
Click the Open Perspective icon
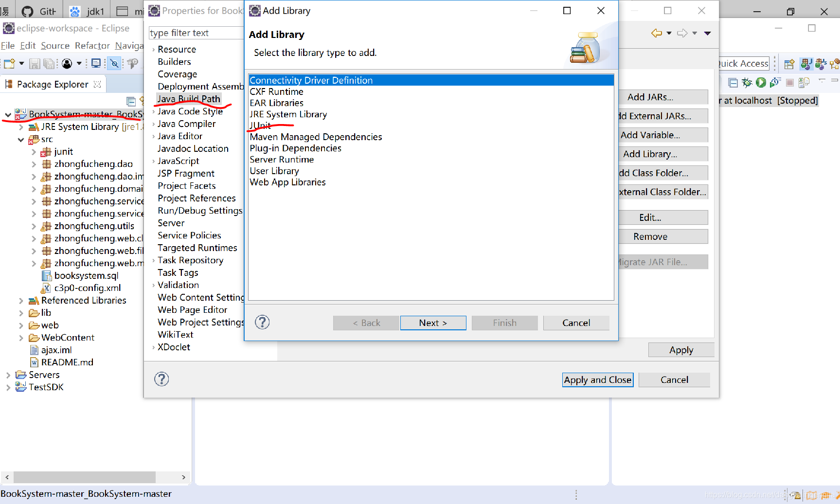pos(789,64)
